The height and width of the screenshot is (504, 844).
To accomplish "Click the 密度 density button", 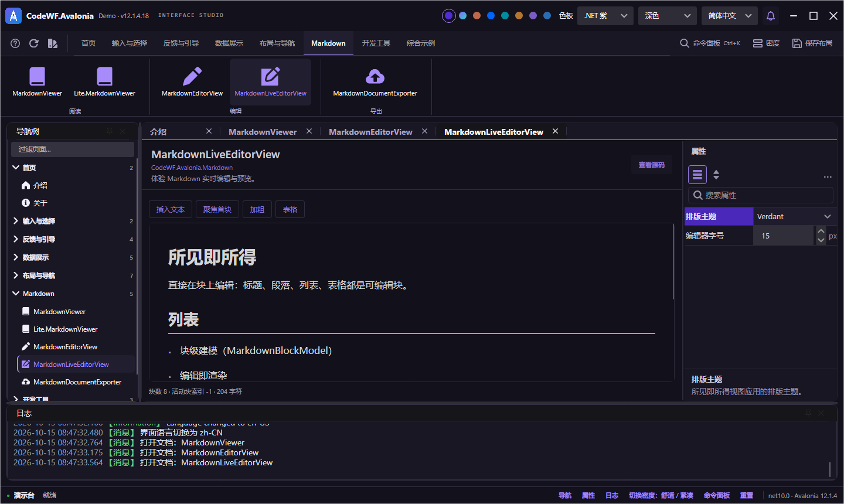I will click(x=766, y=43).
